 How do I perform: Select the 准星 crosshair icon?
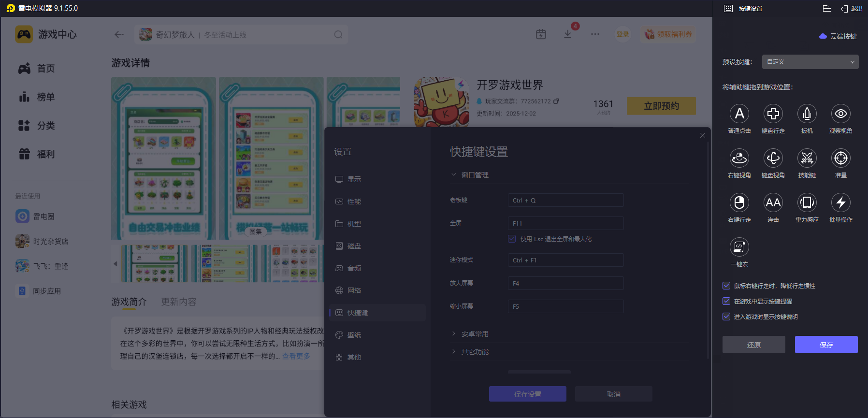click(x=841, y=158)
